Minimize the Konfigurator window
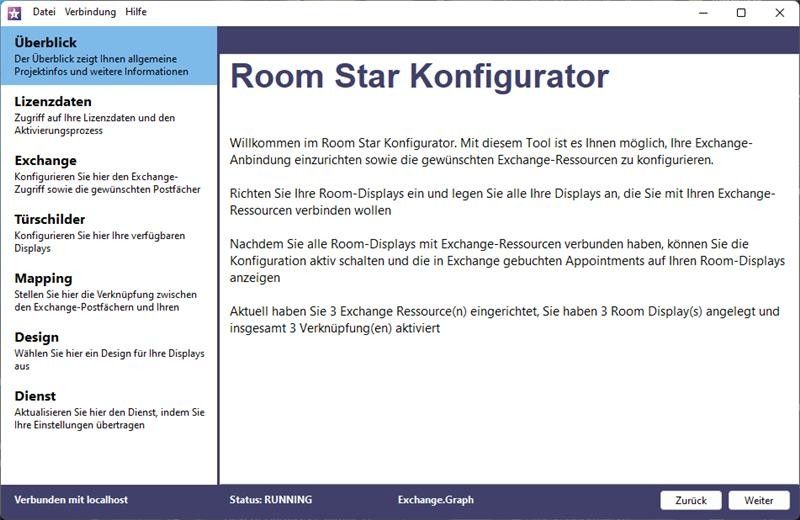The width and height of the screenshot is (800, 520). coord(704,13)
